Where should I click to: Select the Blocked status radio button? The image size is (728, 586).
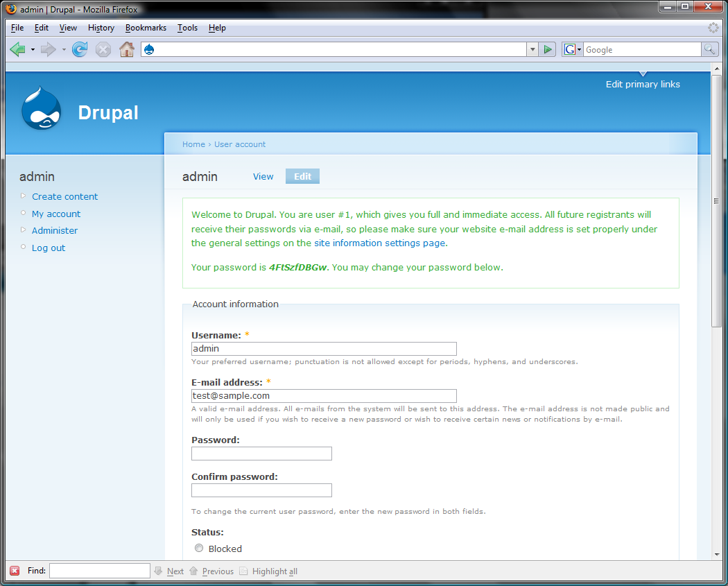[199, 548]
